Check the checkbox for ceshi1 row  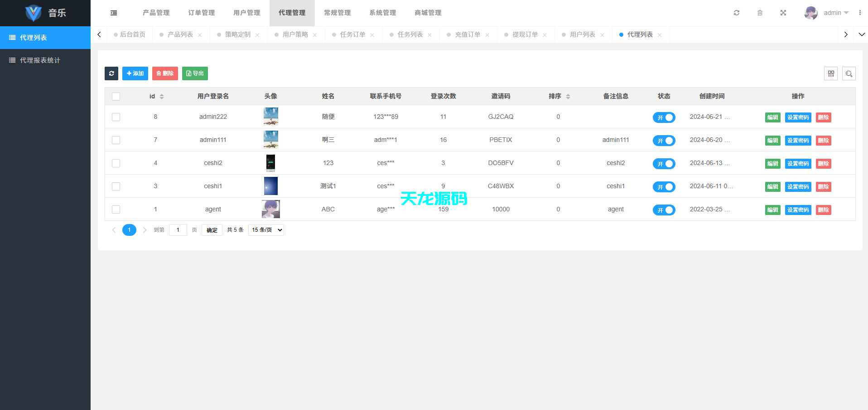click(116, 186)
